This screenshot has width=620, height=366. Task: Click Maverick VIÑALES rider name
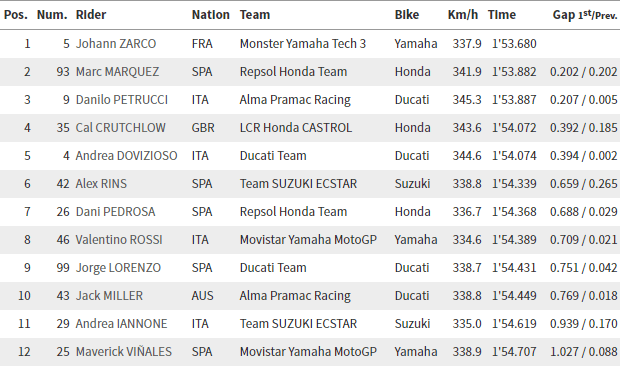pos(124,352)
